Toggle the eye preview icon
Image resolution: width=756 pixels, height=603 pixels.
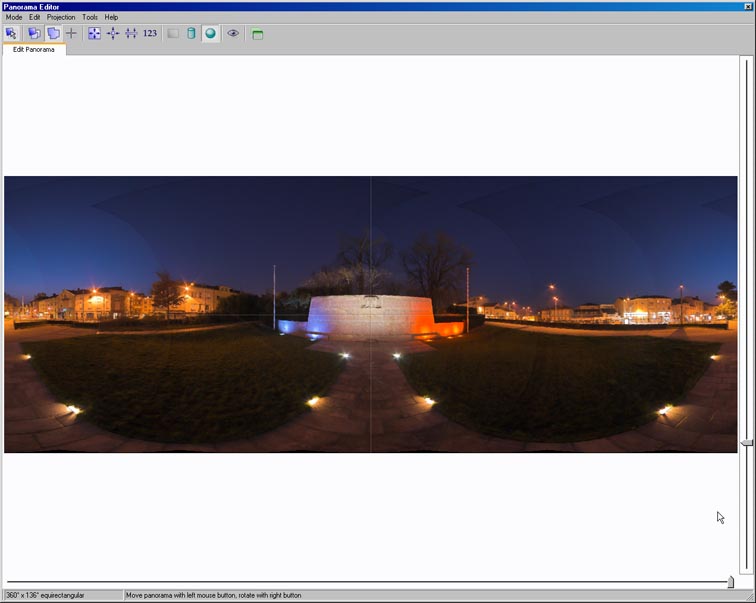click(x=233, y=33)
